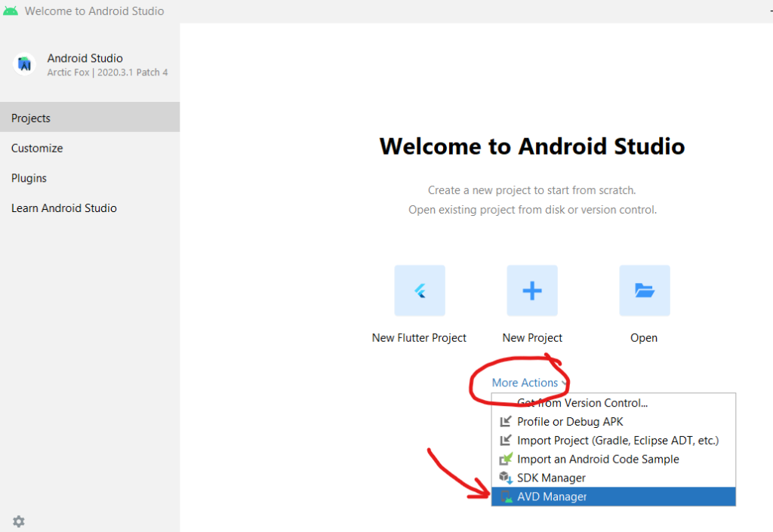Screen dimensions: 773x532
Task: Select Profile or Debug APK
Action: [570, 422]
